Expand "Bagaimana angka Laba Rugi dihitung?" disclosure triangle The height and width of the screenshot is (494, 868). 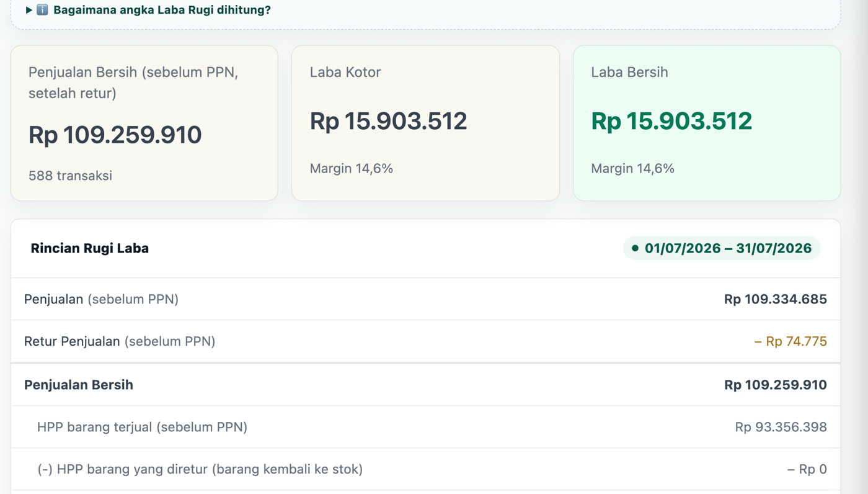29,10
